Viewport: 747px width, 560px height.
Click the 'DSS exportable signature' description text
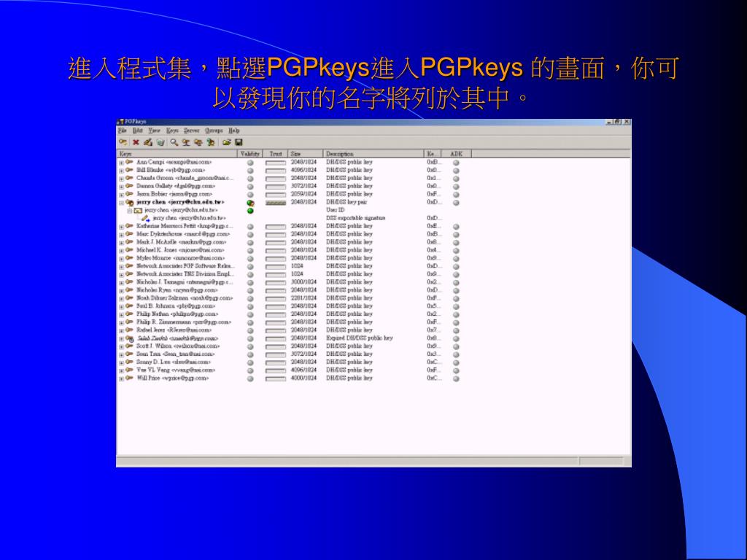coord(356,218)
